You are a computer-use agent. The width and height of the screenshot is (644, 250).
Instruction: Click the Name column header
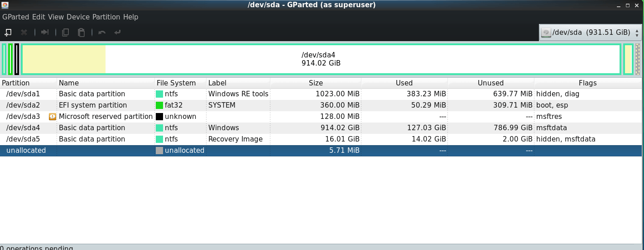(106, 83)
